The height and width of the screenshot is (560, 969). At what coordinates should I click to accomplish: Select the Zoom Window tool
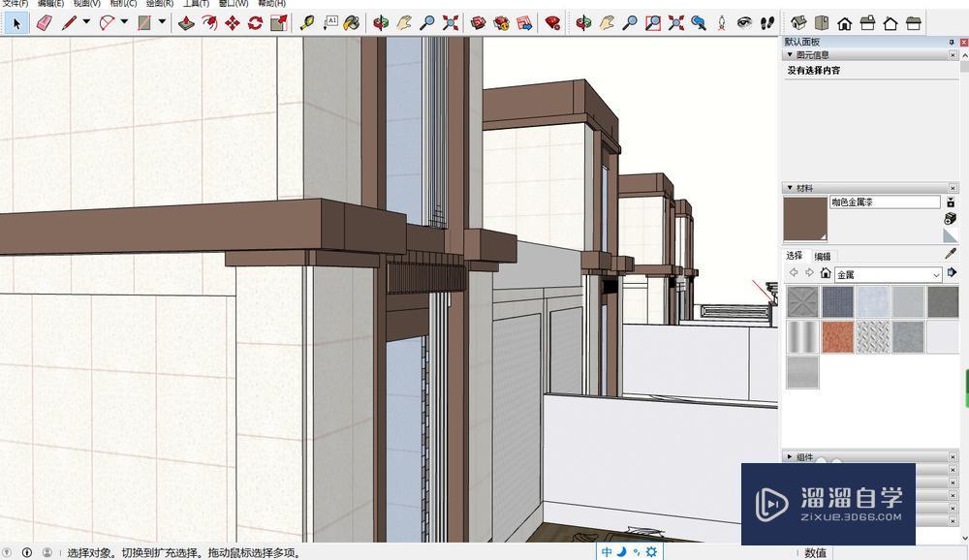[652, 23]
